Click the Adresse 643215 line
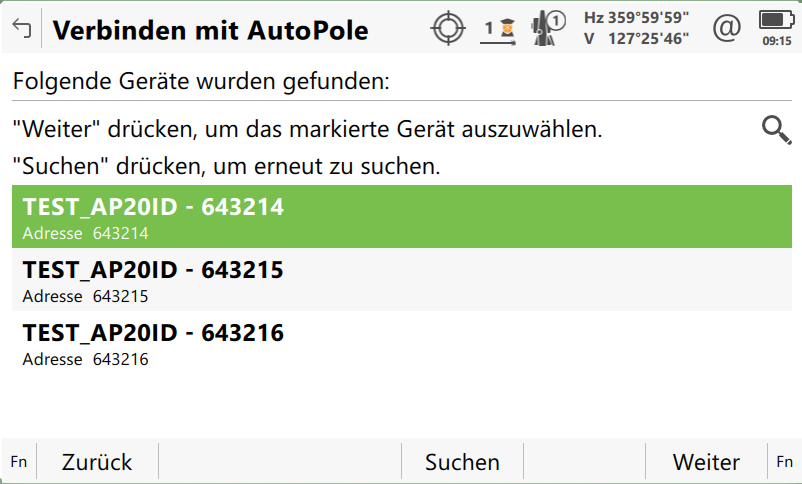The width and height of the screenshot is (802, 484). (85, 296)
